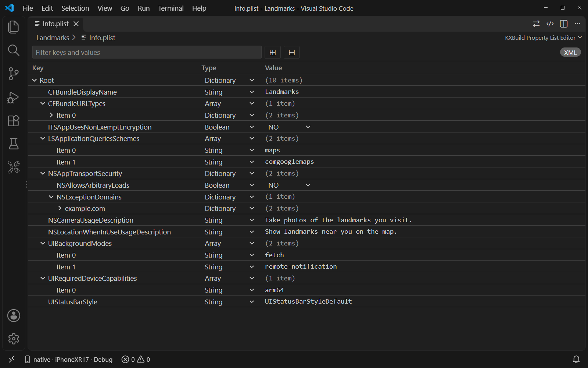Open ITSAppUsesNonExemptEncryption NO value dropdown
588x368 pixels.
tap(289, 127)
